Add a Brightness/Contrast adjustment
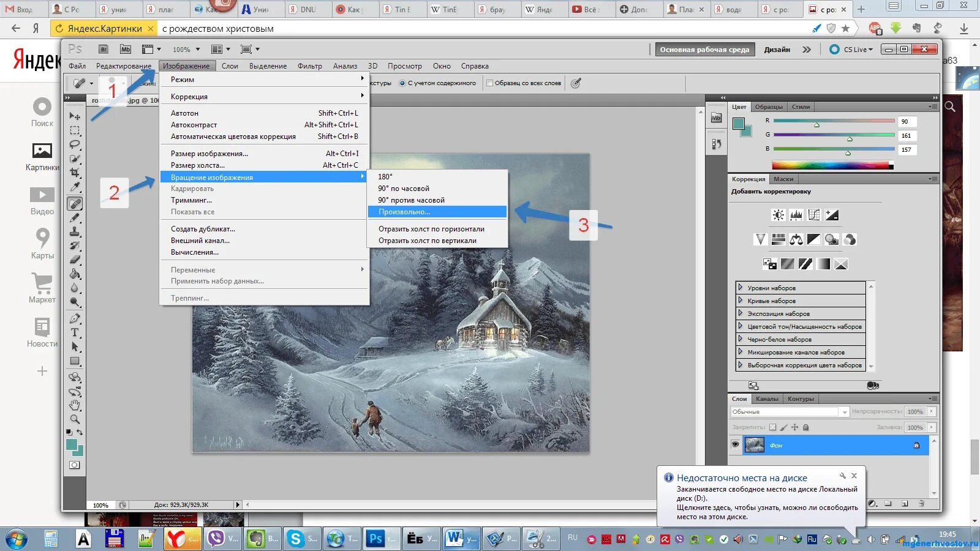This screenshot has height=551, width=980. 778,215
